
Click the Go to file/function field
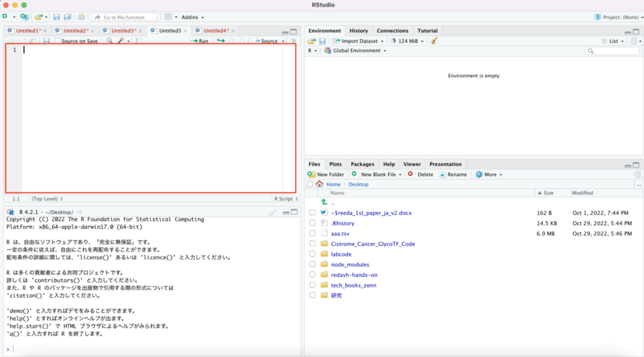[124, 17]
